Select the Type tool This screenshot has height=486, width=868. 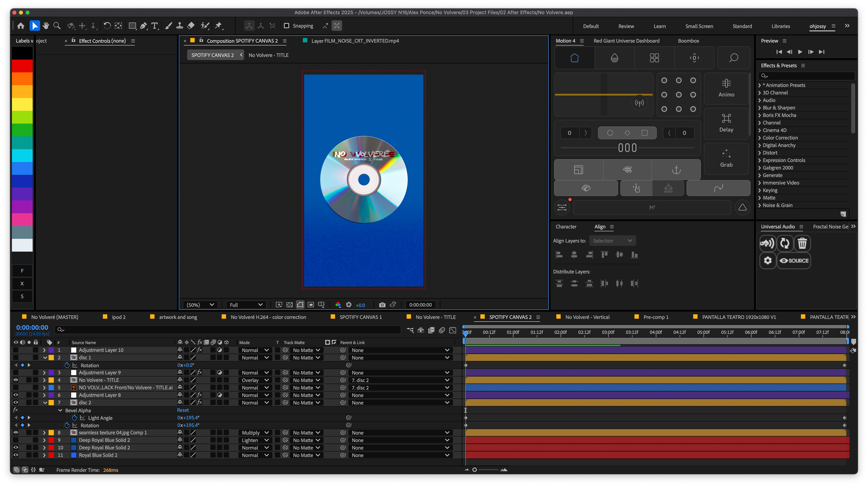click(x=154, y=26)
